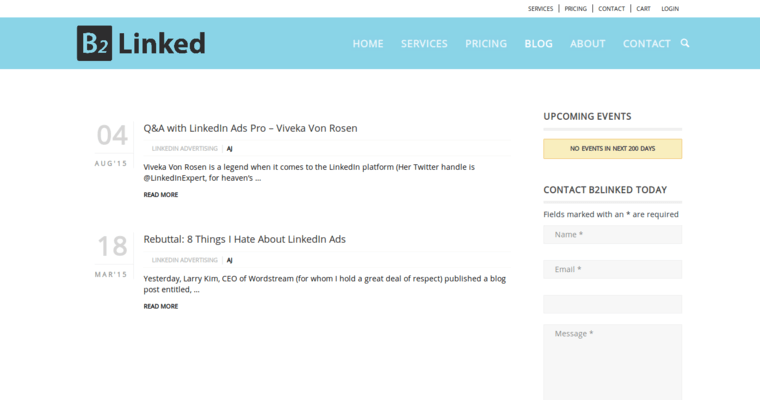Click author AJ on the Rebuttal post
The height and width of the screenshot is (400, 760).
tap(230, 260)
